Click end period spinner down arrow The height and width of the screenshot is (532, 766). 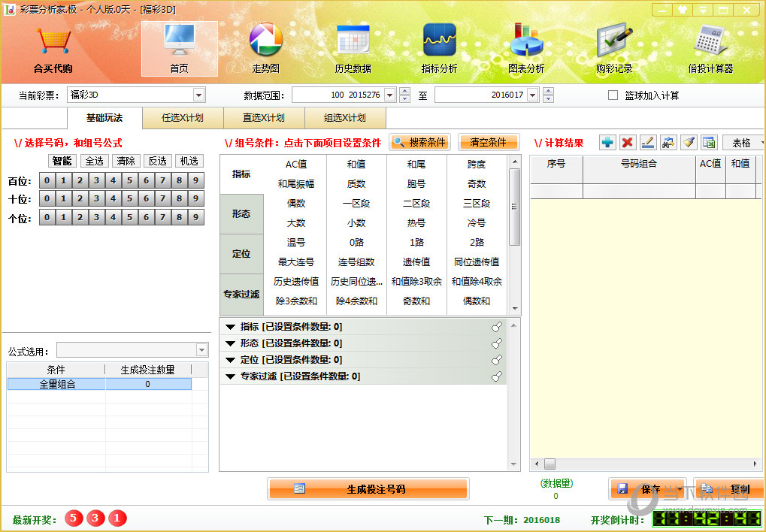(x=548, y=98)
